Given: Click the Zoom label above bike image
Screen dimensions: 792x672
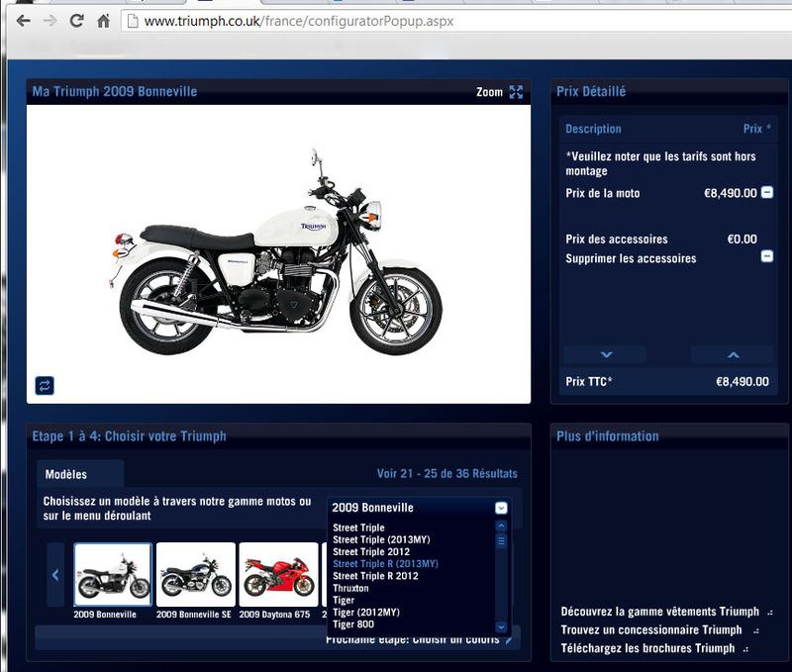Looking at the screenshot, I should click(x=489, y=92).
